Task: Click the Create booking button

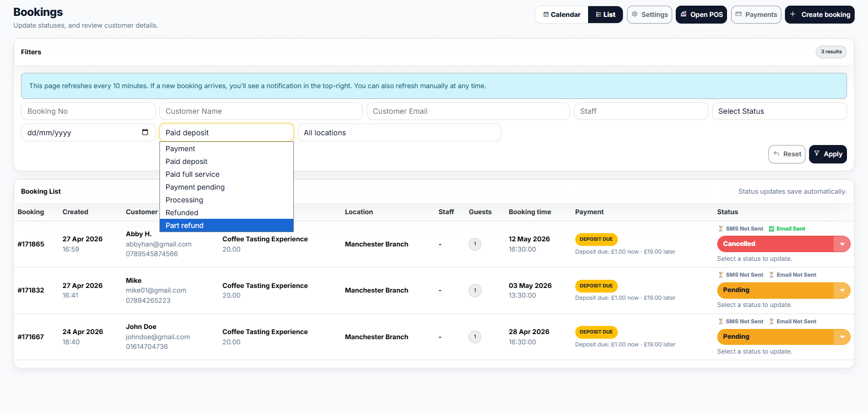Action: [819, 15]
